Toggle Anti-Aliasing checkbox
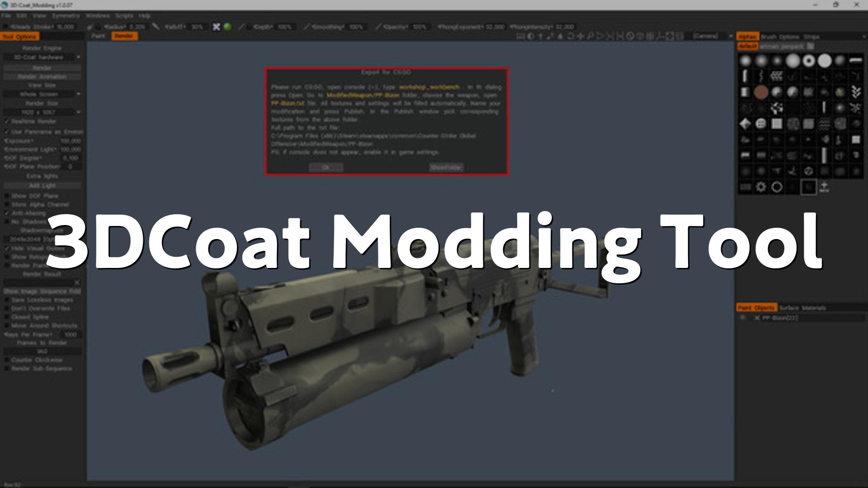The image size is (868, 488). pyautogui.click(x=7, y=213)
